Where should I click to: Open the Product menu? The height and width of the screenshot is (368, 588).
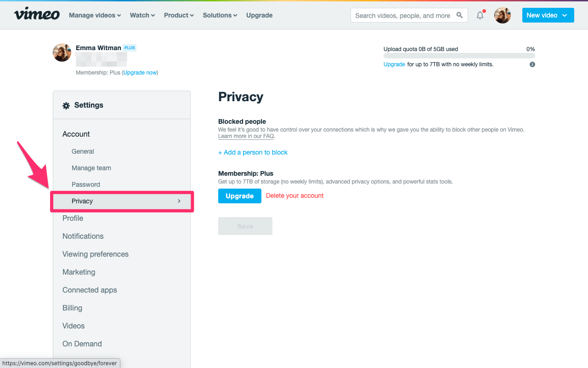point(179,15)
